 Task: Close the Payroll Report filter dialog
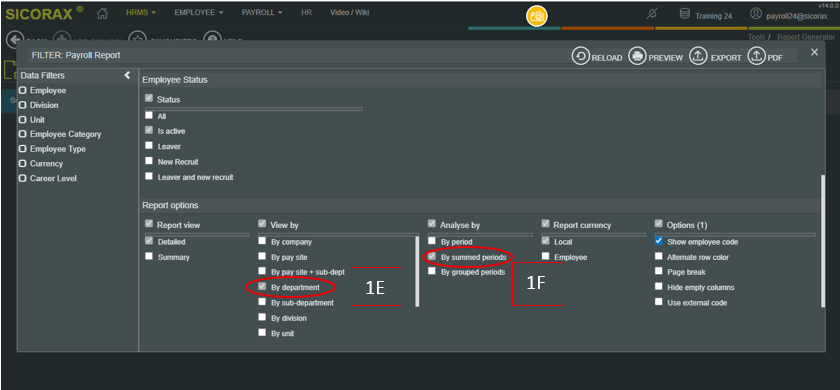click(814, 52)
